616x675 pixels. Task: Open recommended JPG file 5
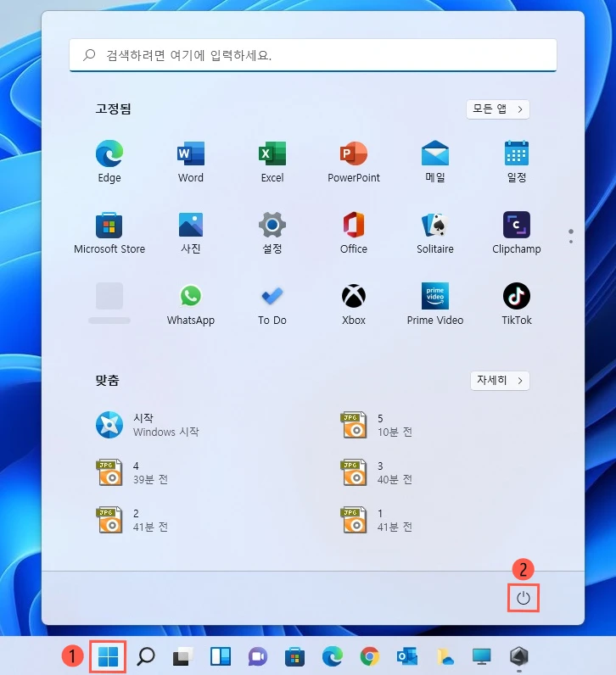[x=377, y=425]
